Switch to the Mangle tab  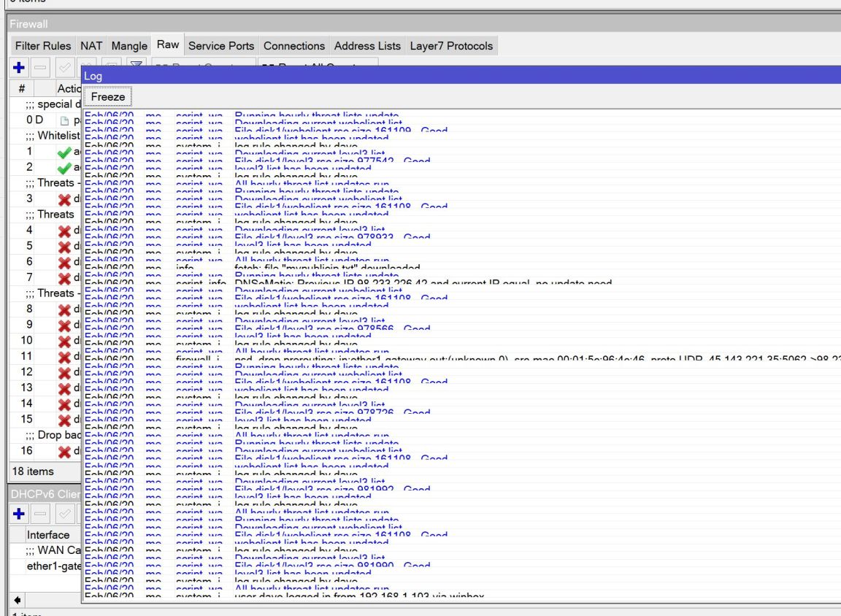[129, 46]
